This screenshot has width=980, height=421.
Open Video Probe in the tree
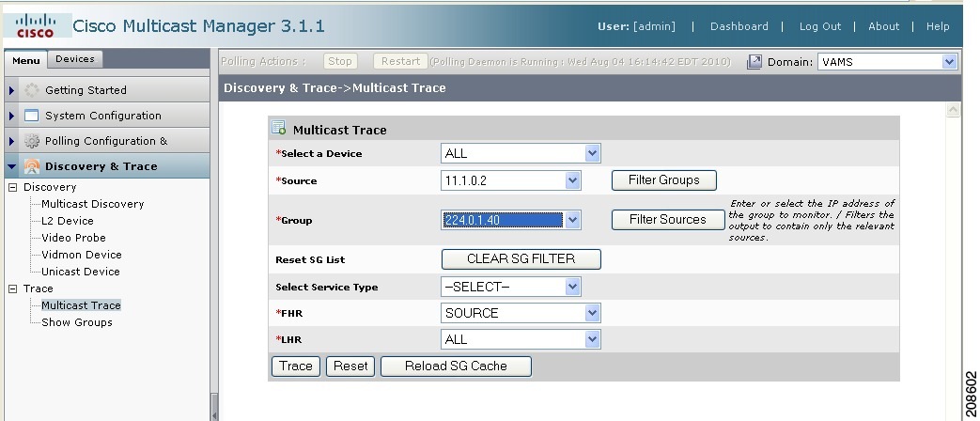point(73,238)
